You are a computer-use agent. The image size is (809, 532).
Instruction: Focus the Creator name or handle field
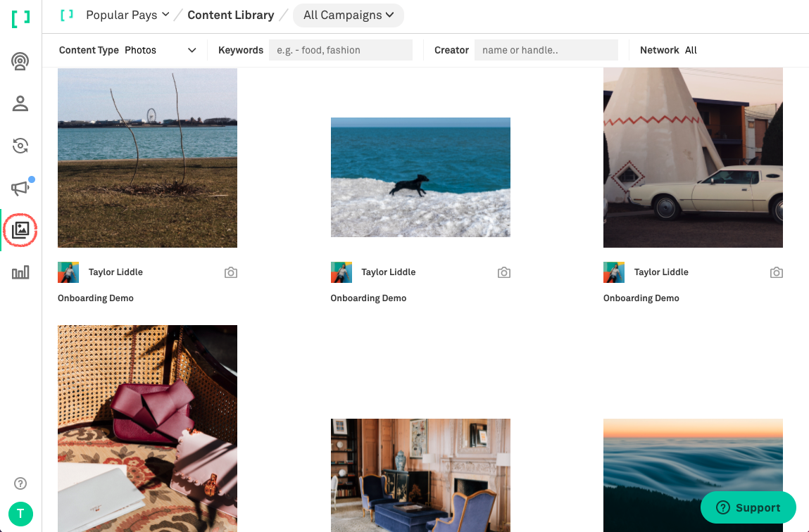tap(546, 50)
